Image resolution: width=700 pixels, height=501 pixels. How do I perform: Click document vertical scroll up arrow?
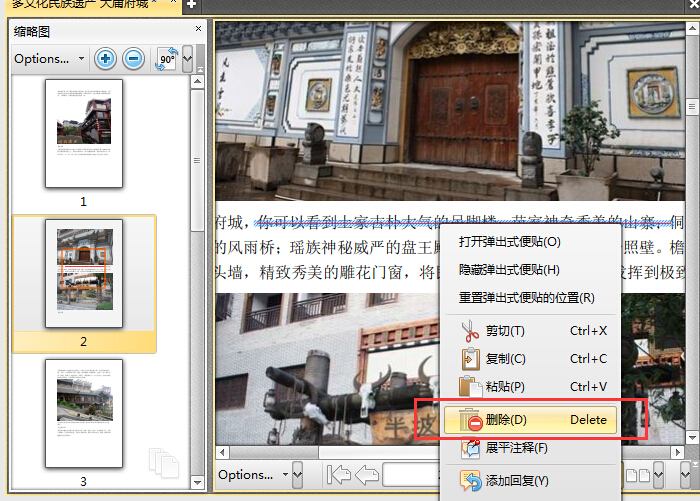click(x=692, y=29)
